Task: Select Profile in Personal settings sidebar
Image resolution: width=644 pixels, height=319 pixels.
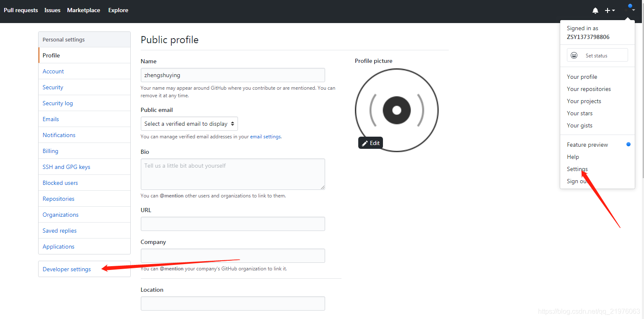Action: [x=85, y=55]
